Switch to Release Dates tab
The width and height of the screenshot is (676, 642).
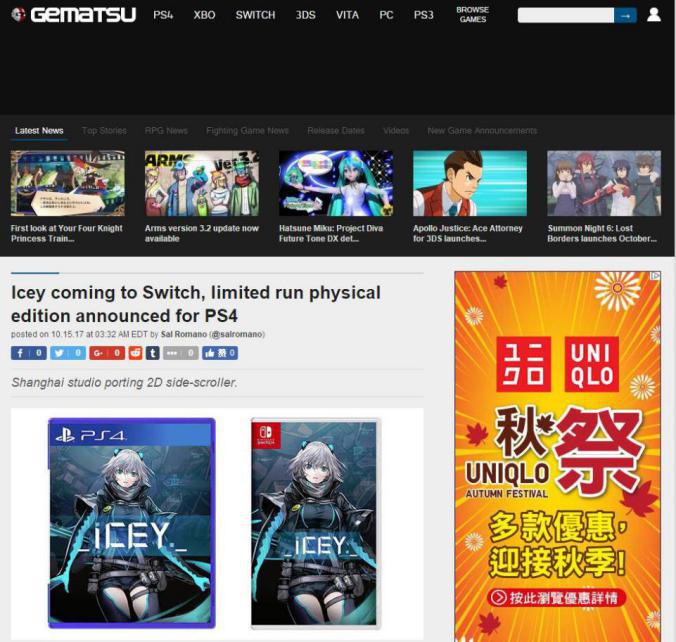pos(336,131)
